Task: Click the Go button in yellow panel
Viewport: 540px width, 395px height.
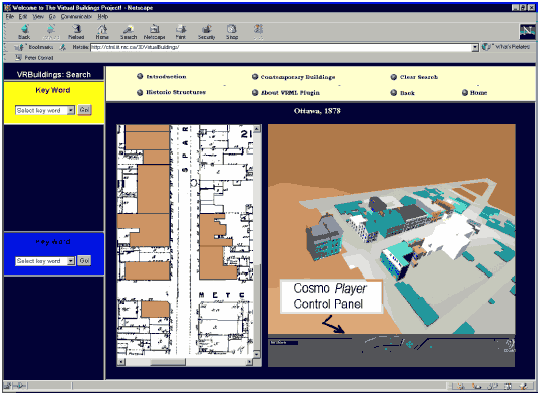Action: [84, 110]
